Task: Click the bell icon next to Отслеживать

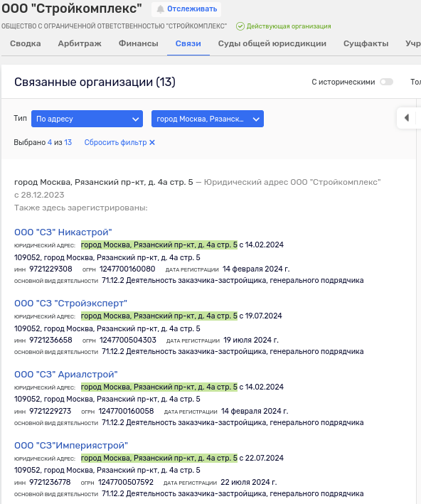Action: 160,9
